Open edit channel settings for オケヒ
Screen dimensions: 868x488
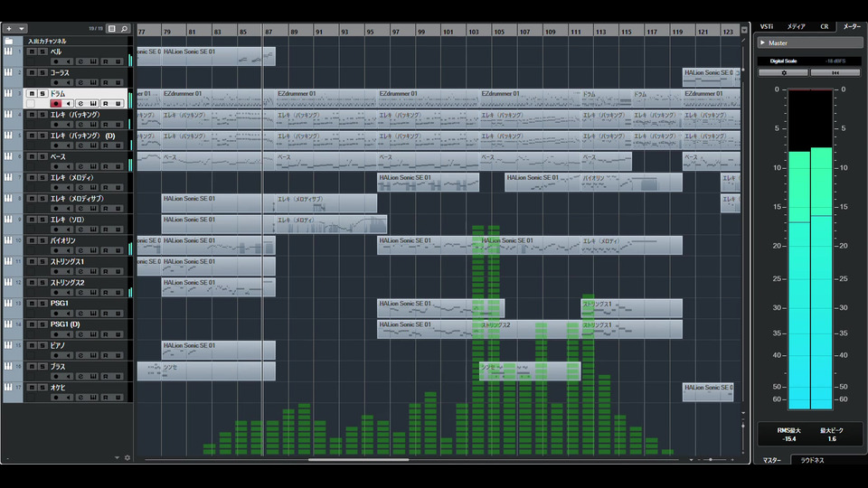coord(80,398)
